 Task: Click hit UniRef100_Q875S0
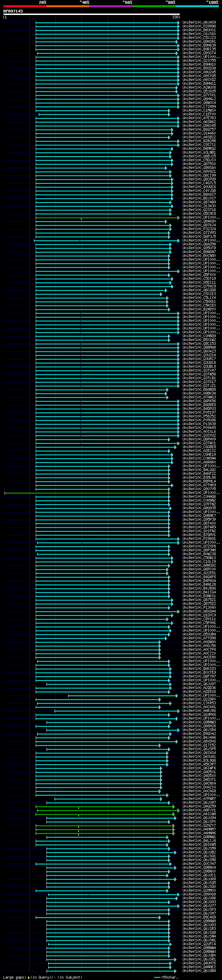[199, 164]
